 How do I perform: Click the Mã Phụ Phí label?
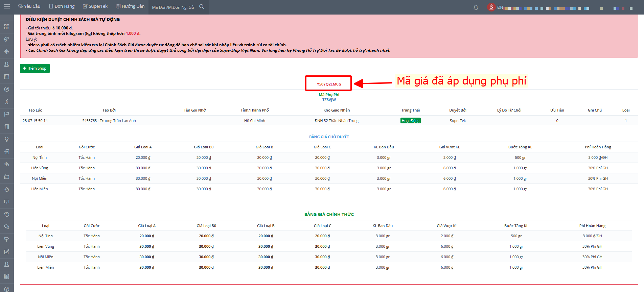[329, 95]
